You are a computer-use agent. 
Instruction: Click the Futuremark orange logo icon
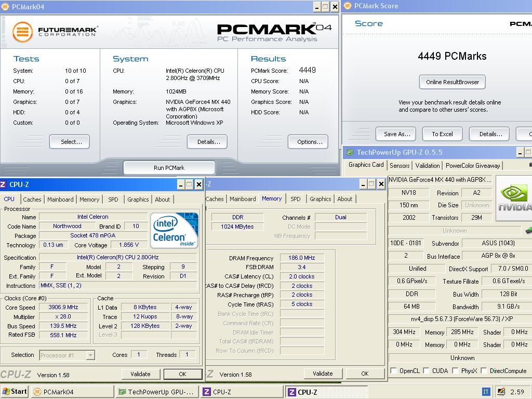(x=22, y=32)
